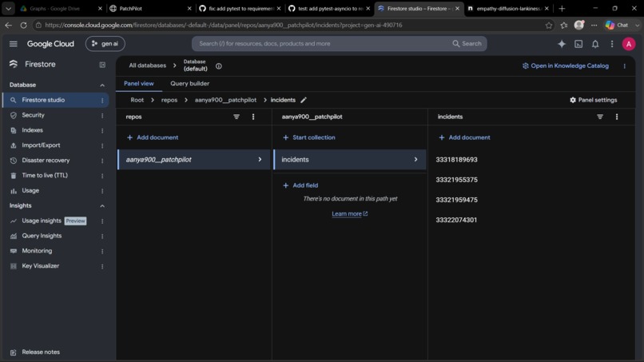Open Indexes item options menu
The height and width of the screenshot is (362, 644).
pos(102,131)
